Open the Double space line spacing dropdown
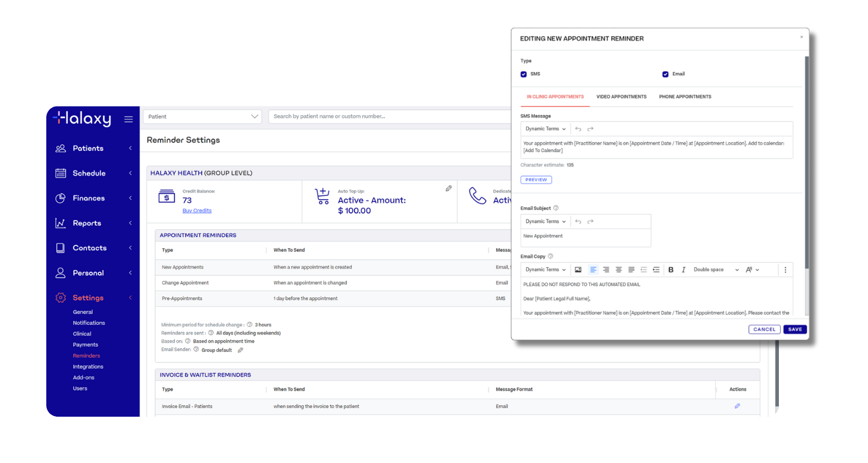This screenshot has height=463, width=868. [716, 270]
